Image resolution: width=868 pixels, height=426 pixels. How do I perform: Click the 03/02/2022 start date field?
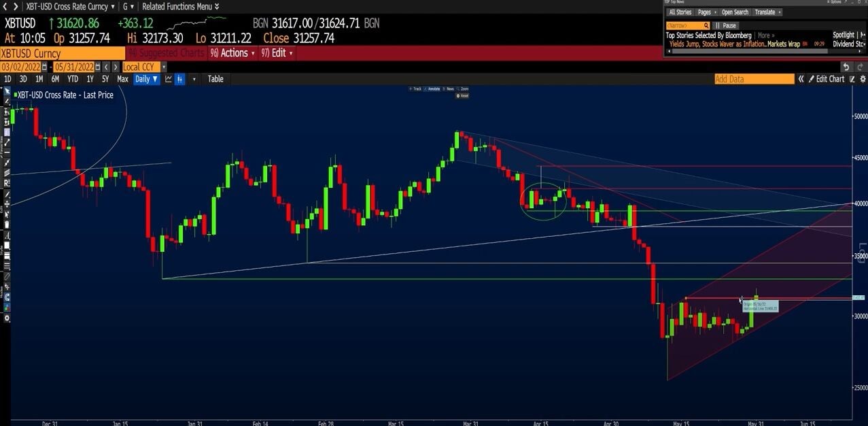[20, 67]
